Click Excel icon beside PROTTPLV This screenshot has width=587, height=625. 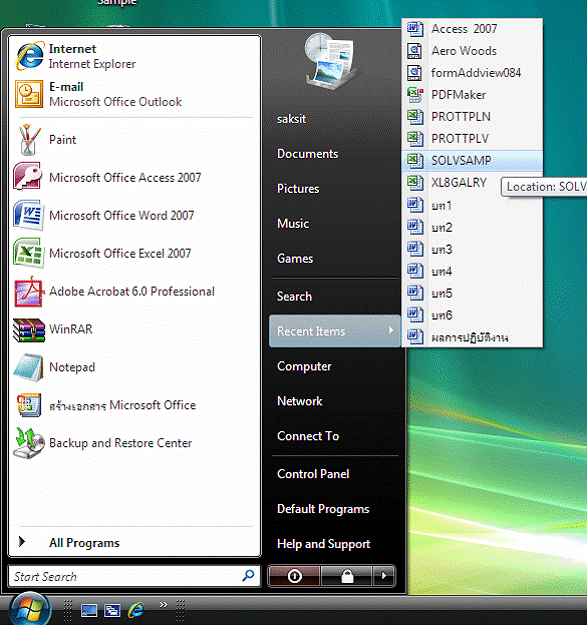(415, 138)
